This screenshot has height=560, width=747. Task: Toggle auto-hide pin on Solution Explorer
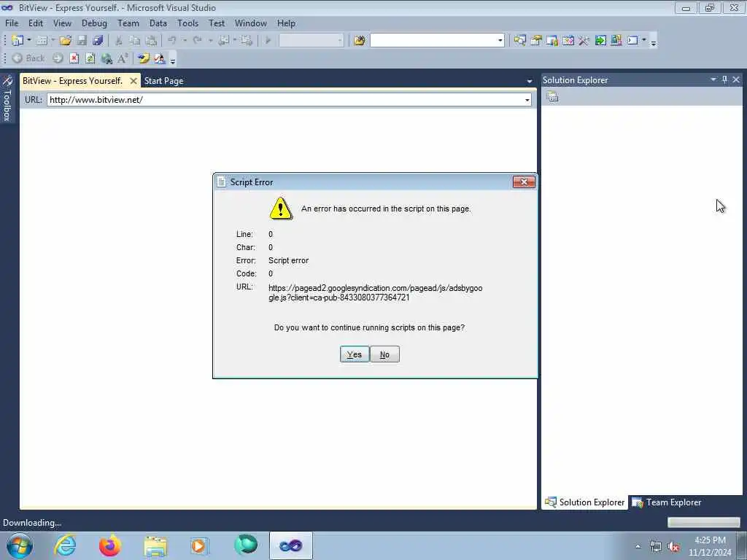[724, 79]
